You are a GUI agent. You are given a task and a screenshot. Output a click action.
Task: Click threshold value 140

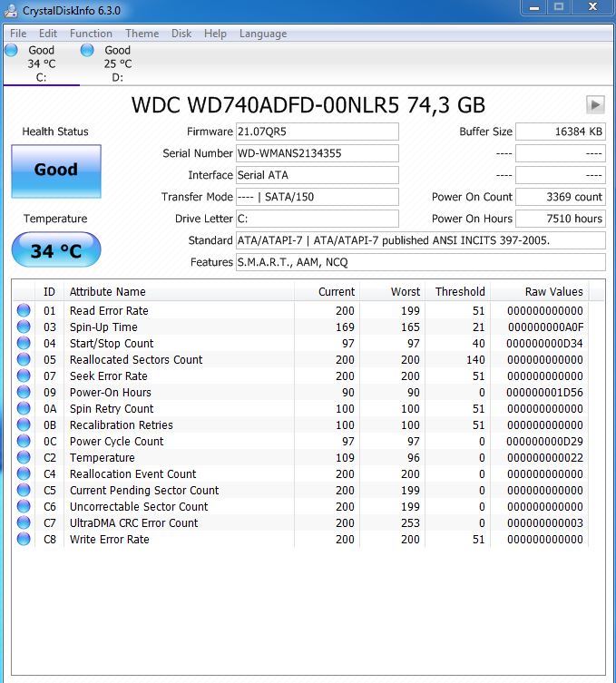coord(475,359)
